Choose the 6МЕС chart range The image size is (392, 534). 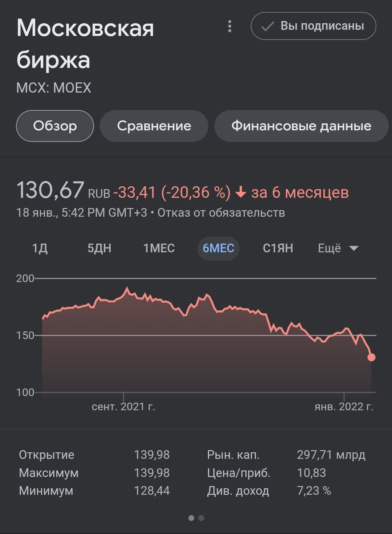[219, 248]
